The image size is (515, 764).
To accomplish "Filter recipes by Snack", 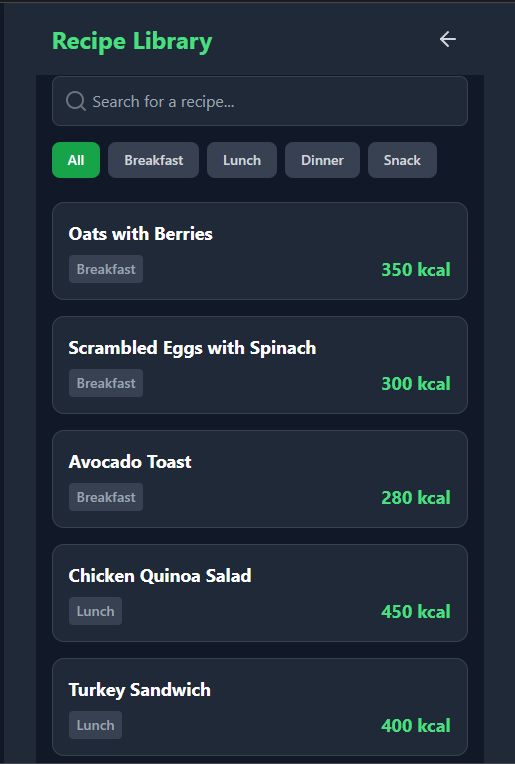I will (x=402, y=160).
